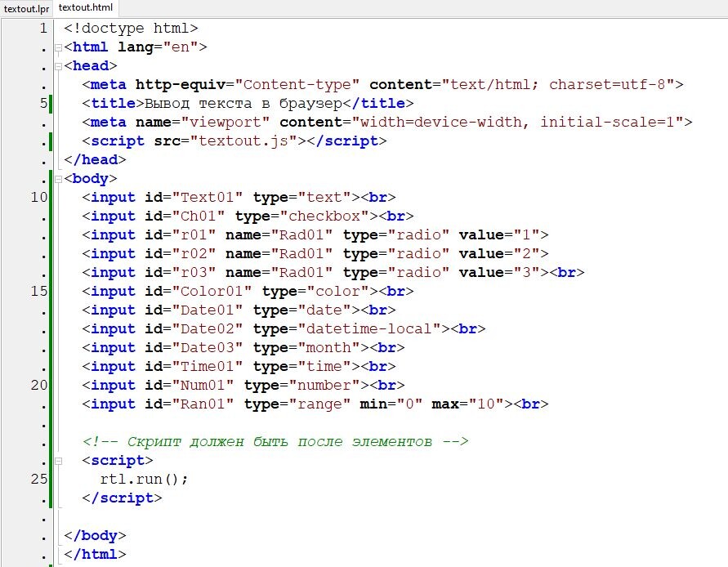Click the "Time01" id value
This screenshot has width=728, height=567.
pos(208,366)
